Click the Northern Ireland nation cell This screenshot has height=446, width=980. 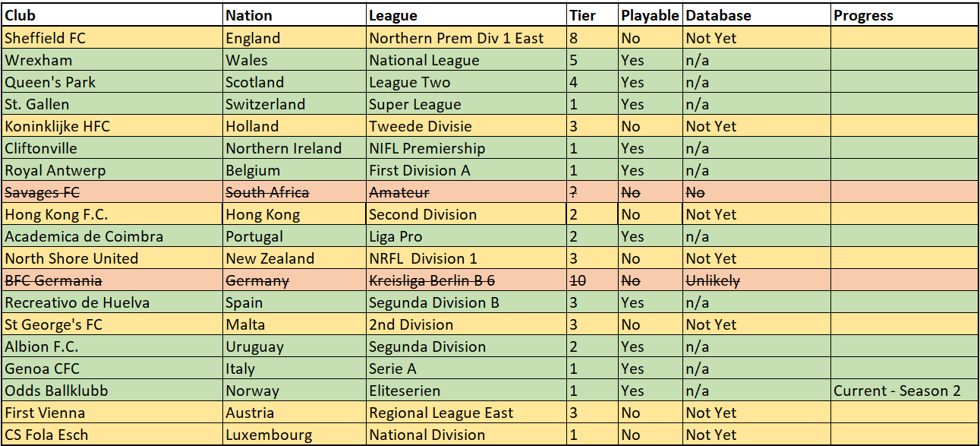295,148
